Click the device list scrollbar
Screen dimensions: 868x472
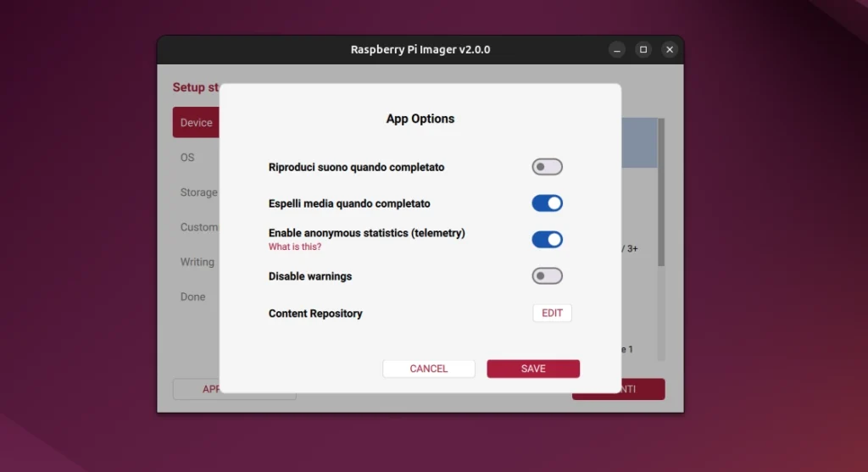click(x=661, y=192)
